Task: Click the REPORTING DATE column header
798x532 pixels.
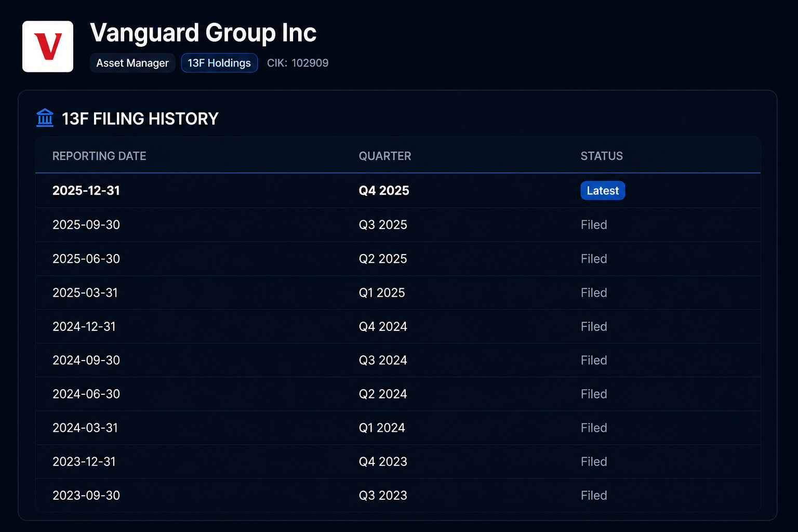Action: coord(99,156)
